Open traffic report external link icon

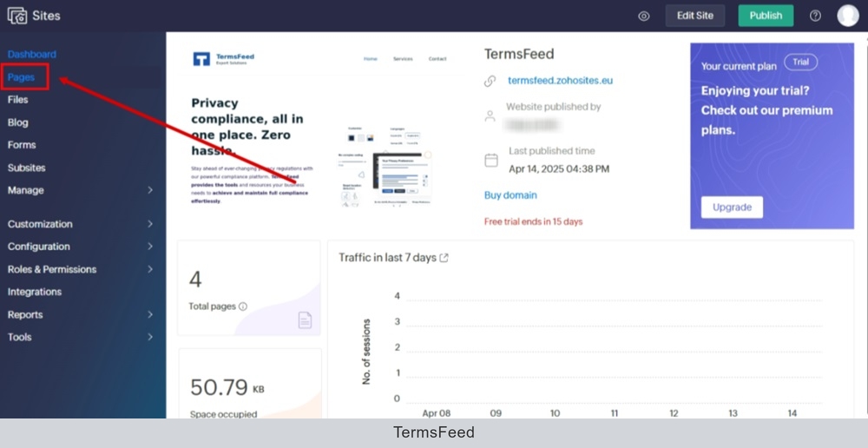click(x=444, y=258)
